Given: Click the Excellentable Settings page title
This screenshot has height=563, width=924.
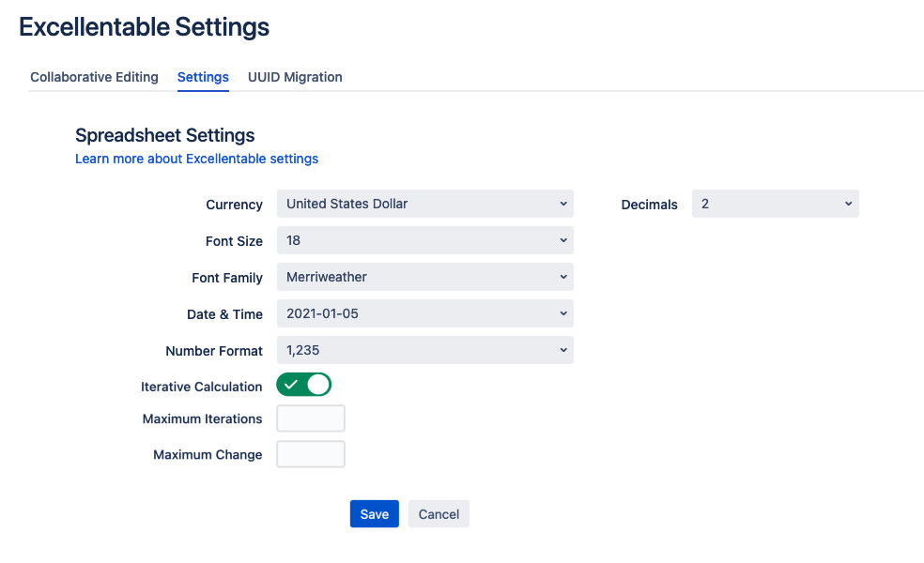Looking at the screenshot, I should 144,27.
